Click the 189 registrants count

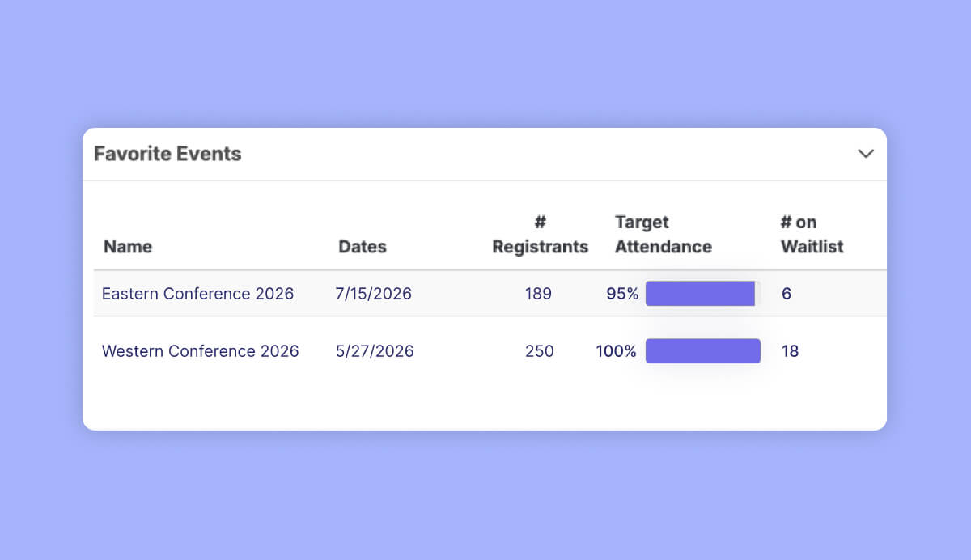(x=538, y=294)
